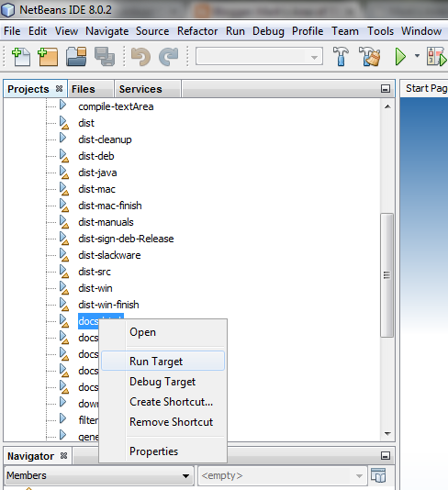Open the empty filter combo box

[283, 475]
